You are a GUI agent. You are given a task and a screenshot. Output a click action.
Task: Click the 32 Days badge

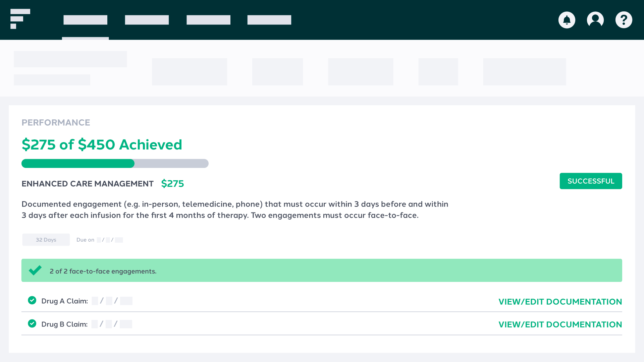tap(46, 240)
